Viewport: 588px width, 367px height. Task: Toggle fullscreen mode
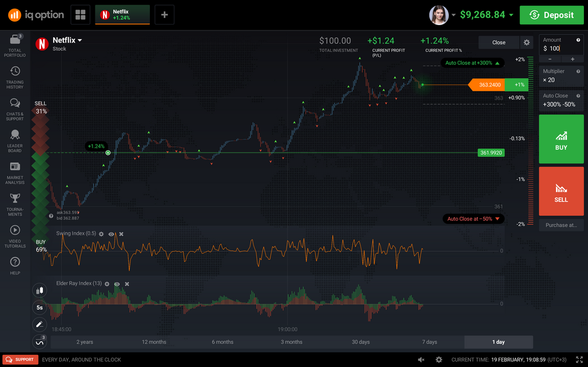pyautogui.click(x=579, y=359)
